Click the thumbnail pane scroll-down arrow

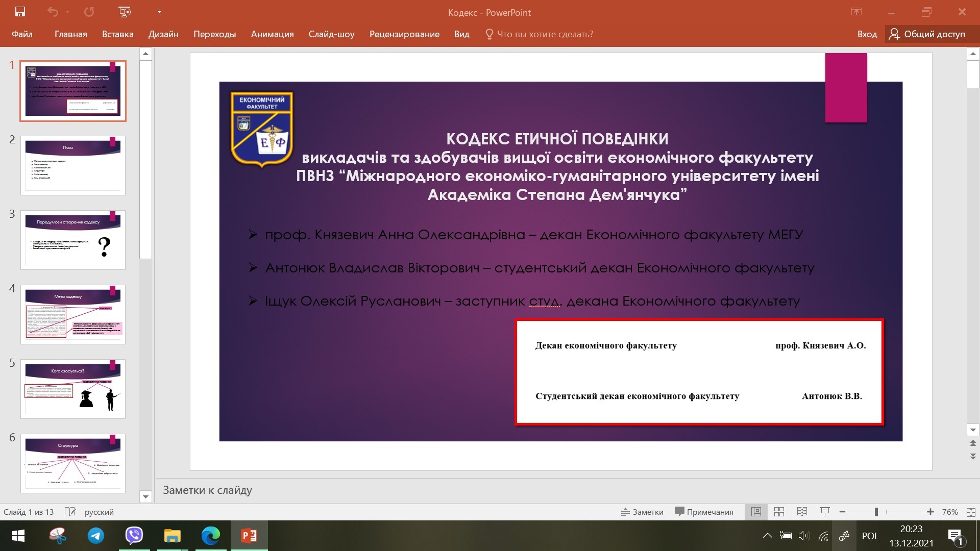(145, 496)
